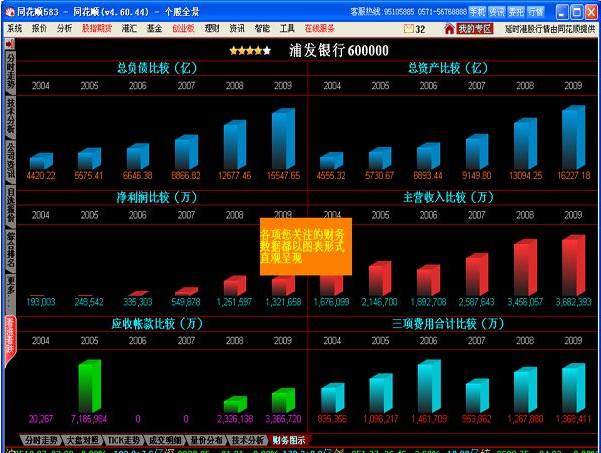
Task: Click the value 3,365,720
Action: (283, 419)
